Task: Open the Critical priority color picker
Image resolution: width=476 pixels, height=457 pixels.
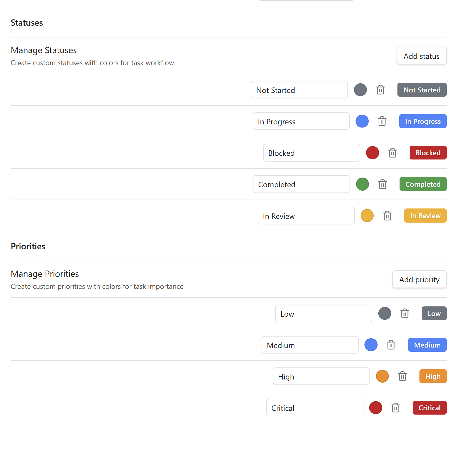Action: point(375,408)
